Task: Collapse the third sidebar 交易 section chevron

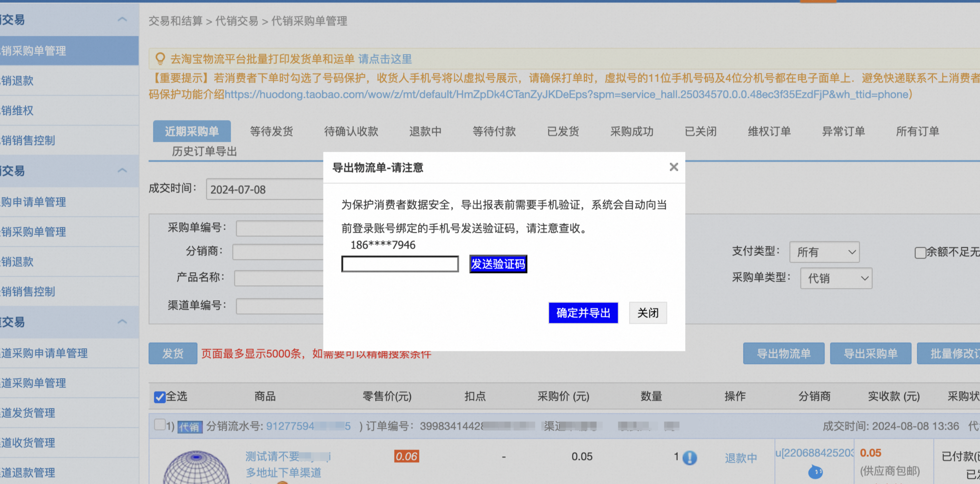Action: tap(122, 321)
